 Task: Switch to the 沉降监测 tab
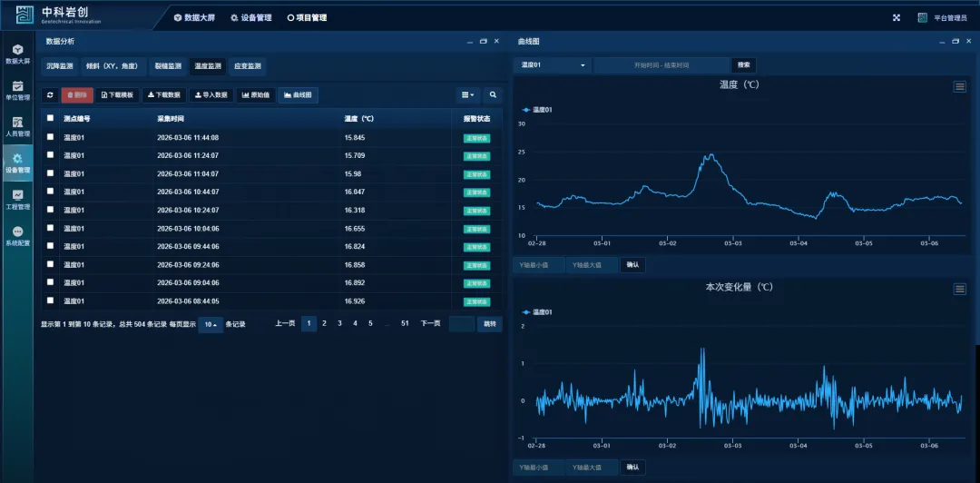pyautogui.click(x=60, y=66)
